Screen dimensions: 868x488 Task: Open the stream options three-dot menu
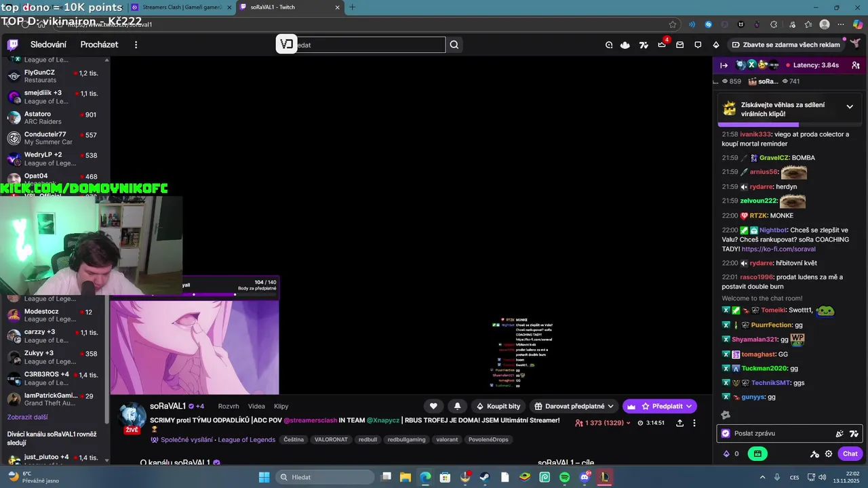(694, 423)
